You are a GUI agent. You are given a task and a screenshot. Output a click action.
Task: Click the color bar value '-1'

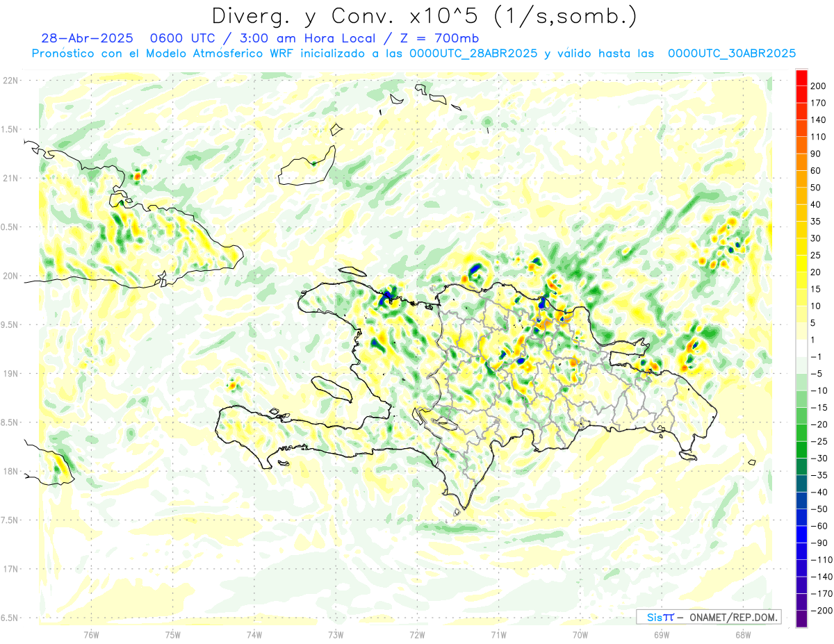(x=816, y=356)
